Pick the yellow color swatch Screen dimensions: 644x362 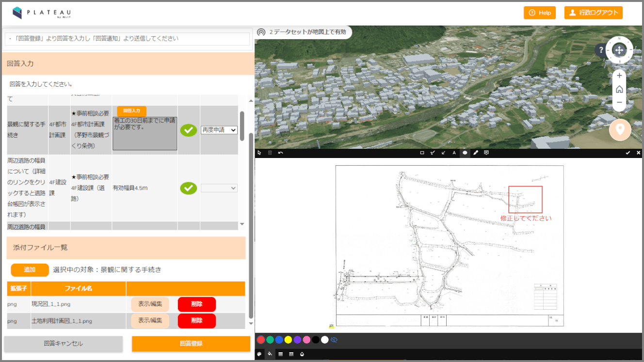[288, 340]
